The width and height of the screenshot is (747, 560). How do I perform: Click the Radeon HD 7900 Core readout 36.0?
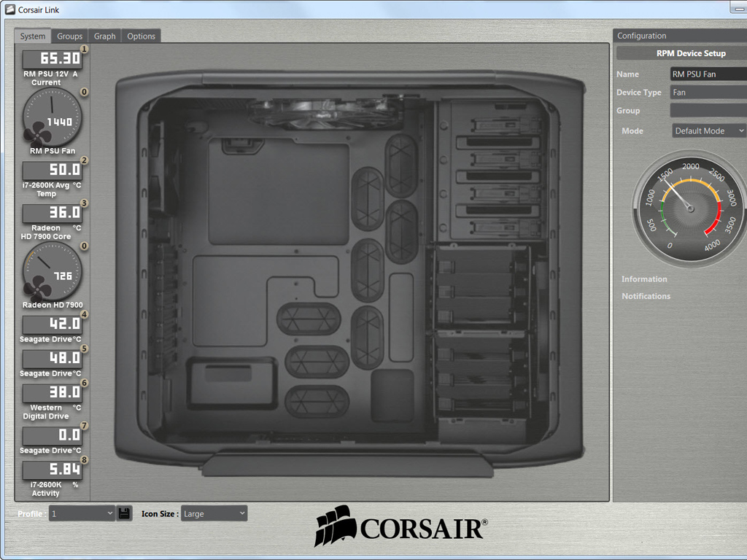tap(52, 213)
